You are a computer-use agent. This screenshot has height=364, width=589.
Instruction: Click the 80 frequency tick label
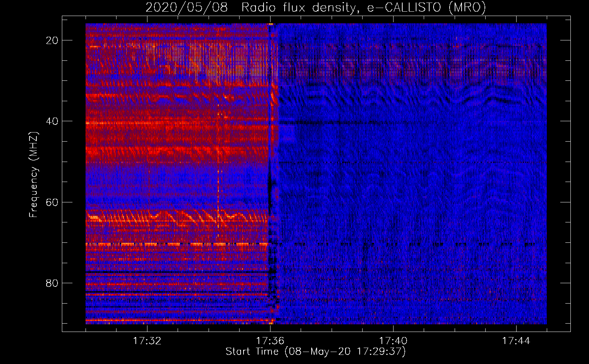click(x=52, y=283)
